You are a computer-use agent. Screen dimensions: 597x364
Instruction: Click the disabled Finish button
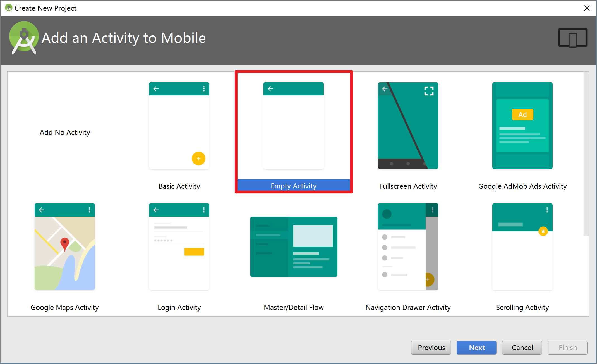point(567,348)
